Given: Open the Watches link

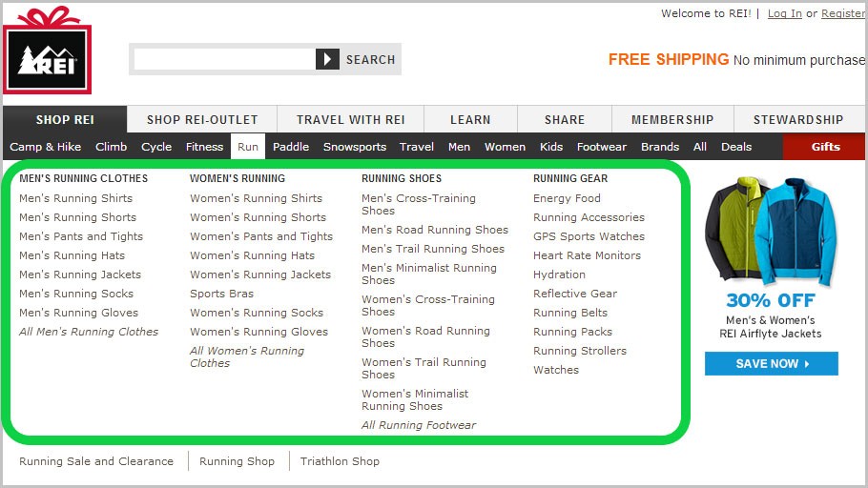Looking at the screenshot, I should coord(556,370).
